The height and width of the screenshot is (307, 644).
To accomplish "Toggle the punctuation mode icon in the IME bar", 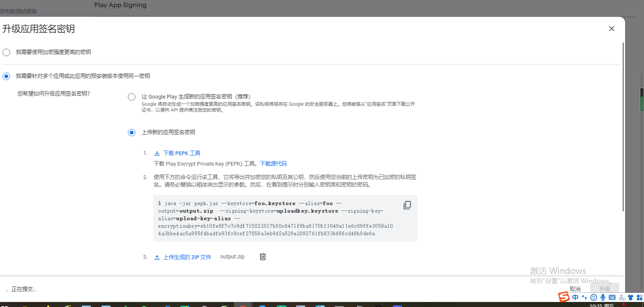I will (x=584, y=298).
